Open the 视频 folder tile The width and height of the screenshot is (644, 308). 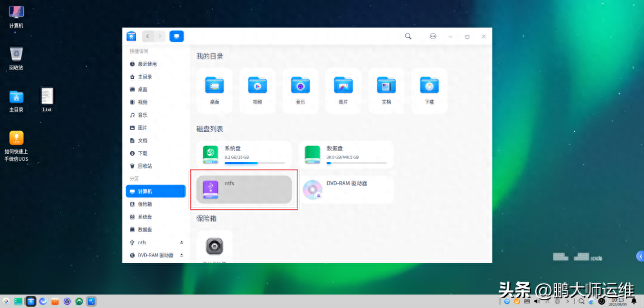pyautogui.click(x=258, y=91)
